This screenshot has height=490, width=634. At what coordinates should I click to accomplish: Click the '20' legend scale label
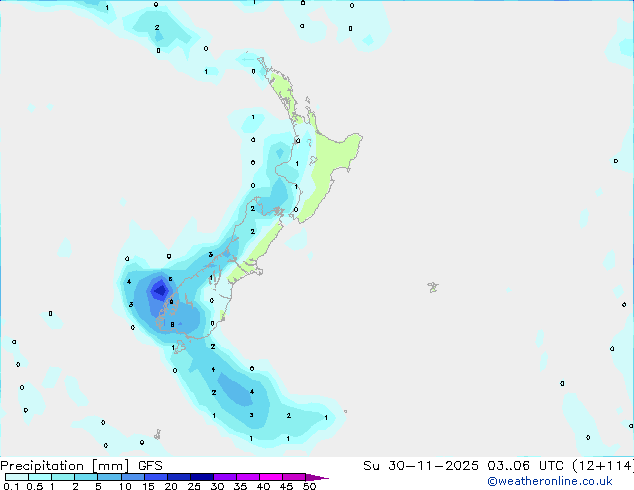tap(171, 486)
